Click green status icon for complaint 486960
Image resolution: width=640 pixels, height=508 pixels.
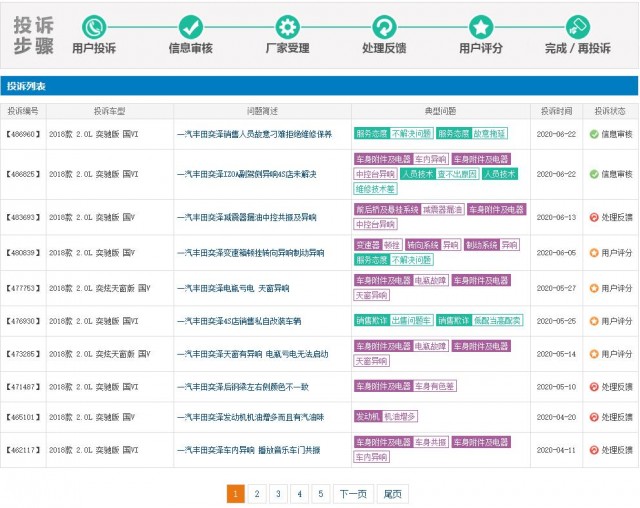pyautogui.click(x=594, y=134)
